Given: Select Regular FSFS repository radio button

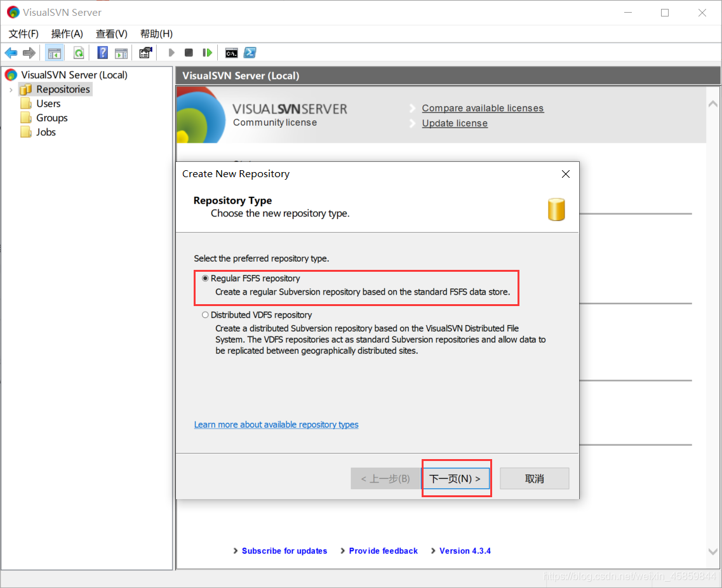Looking at the screenshot, I should (205, 278).
